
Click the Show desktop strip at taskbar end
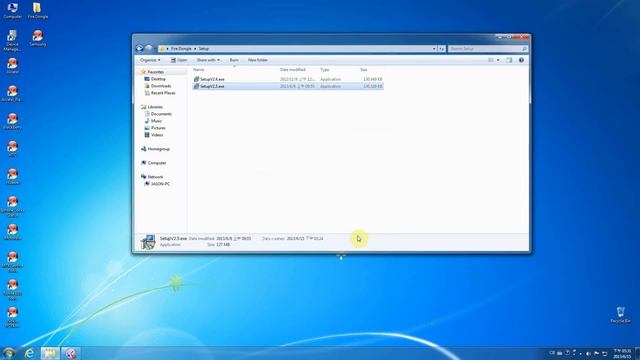point(638,353)
